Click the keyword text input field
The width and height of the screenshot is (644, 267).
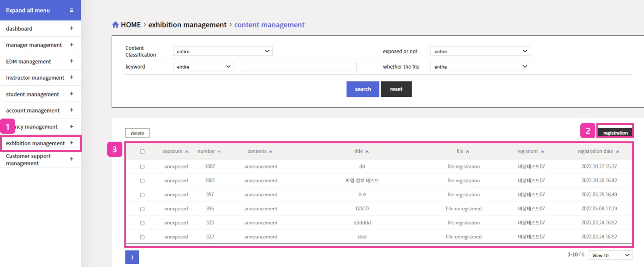pyautogui.click(x=296, y=67)
